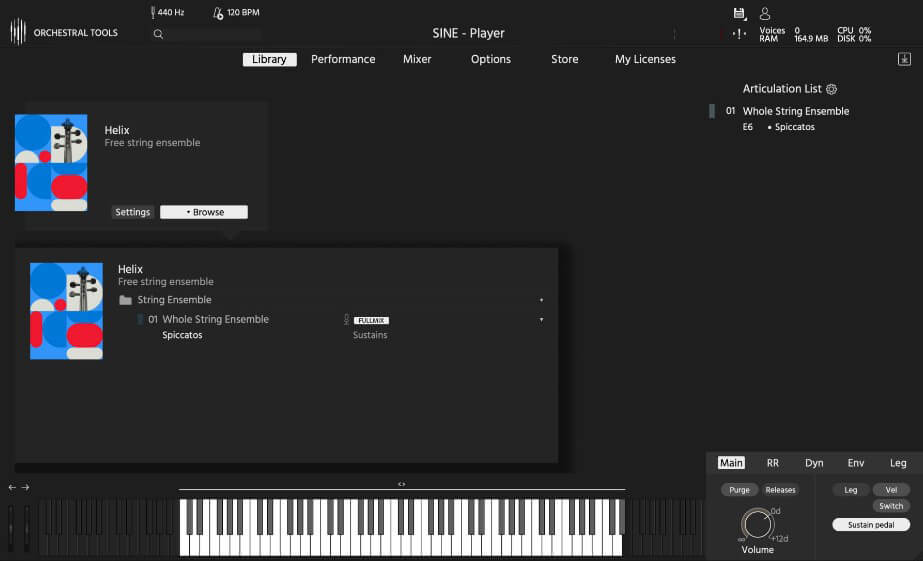The image size is (923, 561).
Task: Toggle the Releases button
Action: click(781, 490)
